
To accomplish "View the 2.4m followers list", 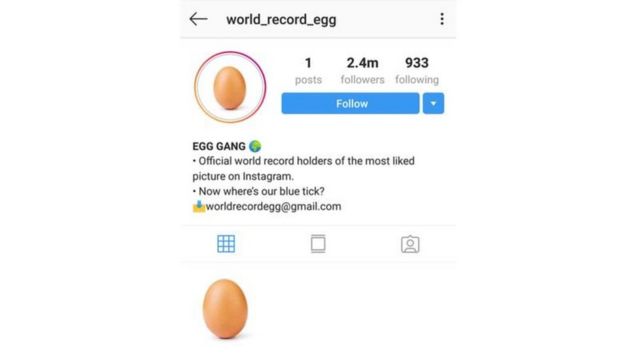I will tap(362, 70).
